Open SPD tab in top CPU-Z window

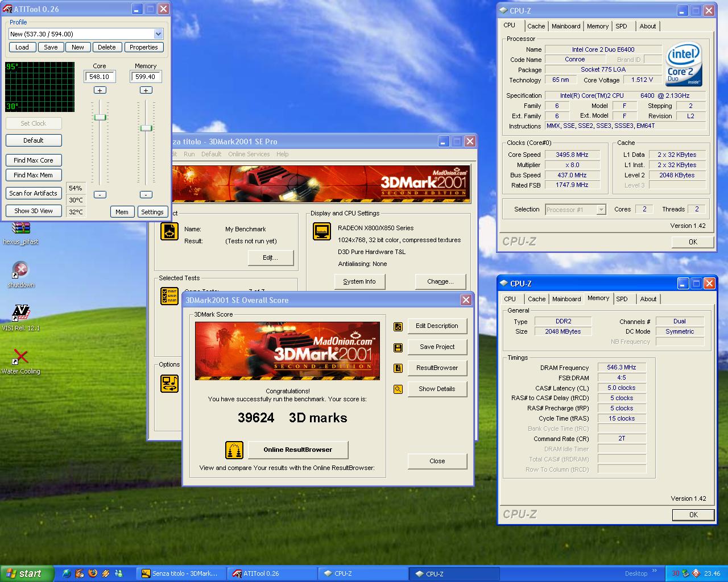621,26
